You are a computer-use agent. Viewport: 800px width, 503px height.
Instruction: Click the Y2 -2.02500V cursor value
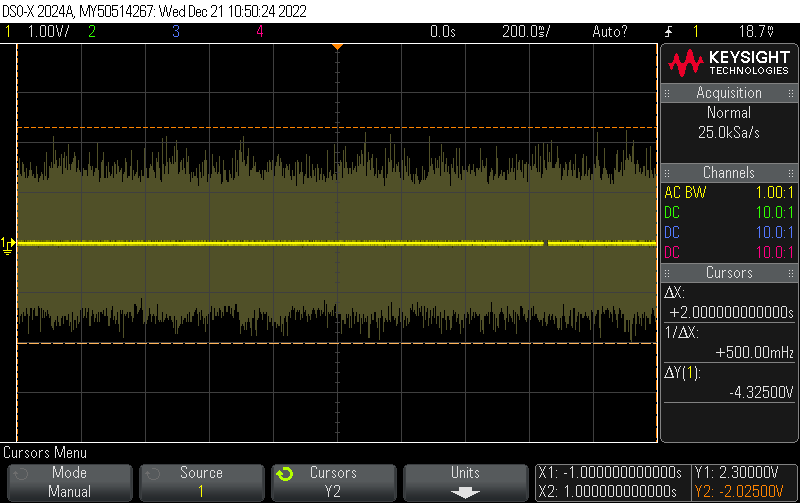pos(739,492)
